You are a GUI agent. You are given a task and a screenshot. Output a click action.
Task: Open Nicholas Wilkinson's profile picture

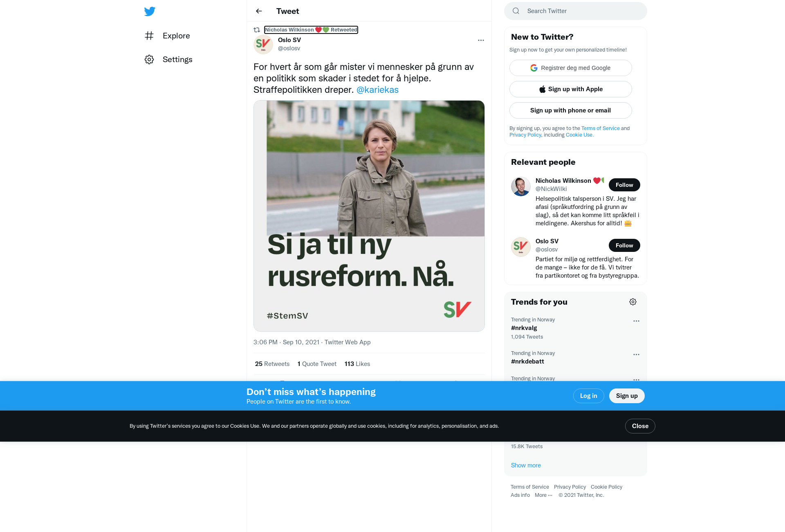521,186
